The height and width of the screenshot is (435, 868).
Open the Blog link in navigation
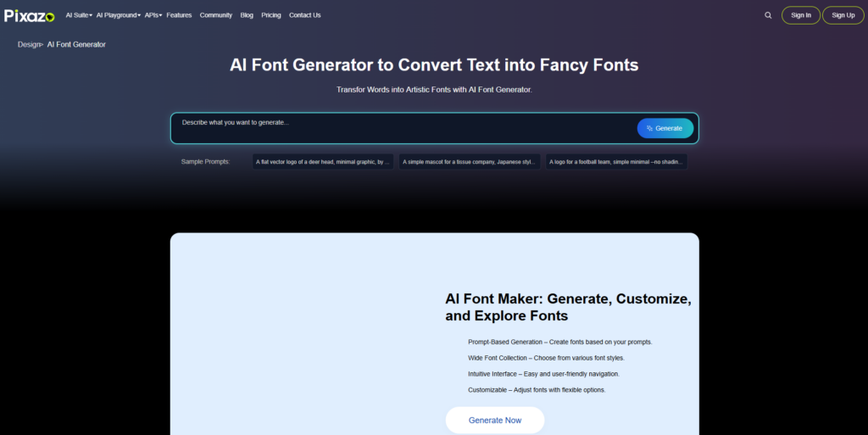coord(247,15)
